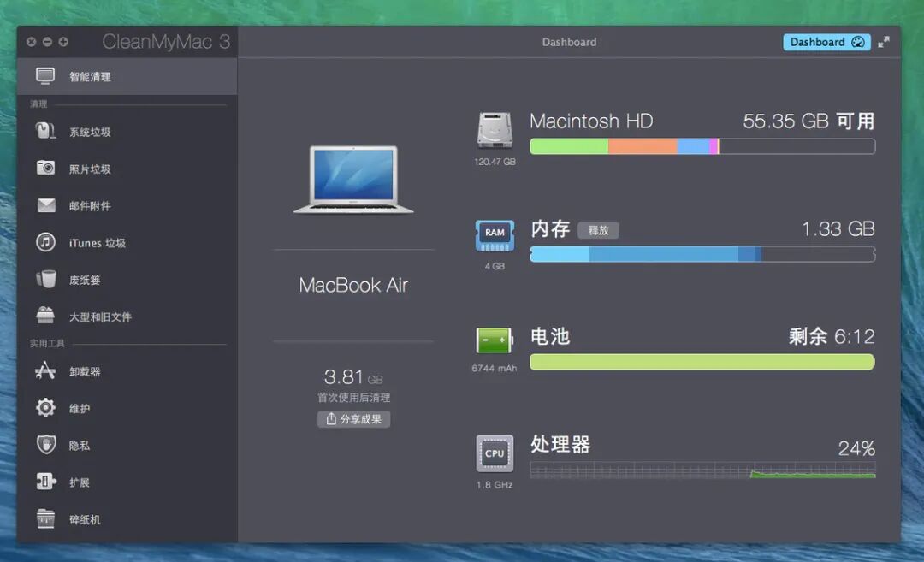This screenshot has height=562, width=924.
Task: Select the 废纸篓 trash bin icon
Action: coord(45,279)
